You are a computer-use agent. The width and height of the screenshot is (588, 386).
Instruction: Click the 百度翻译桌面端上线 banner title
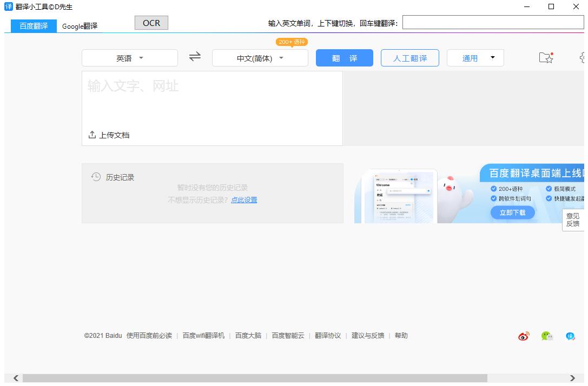536,173
